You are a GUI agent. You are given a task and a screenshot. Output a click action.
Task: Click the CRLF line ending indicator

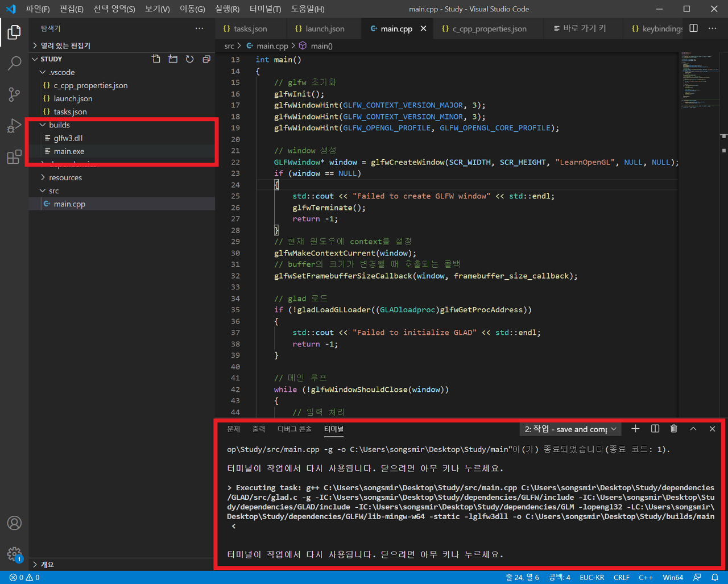coord(621,577)
